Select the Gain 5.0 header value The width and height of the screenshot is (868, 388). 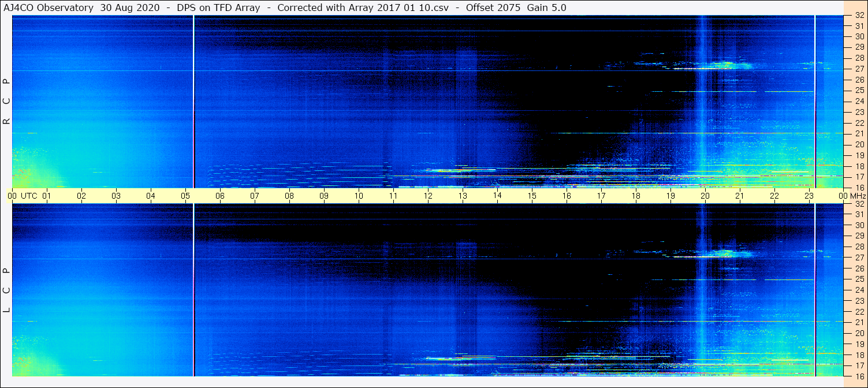tap(546, 8)
